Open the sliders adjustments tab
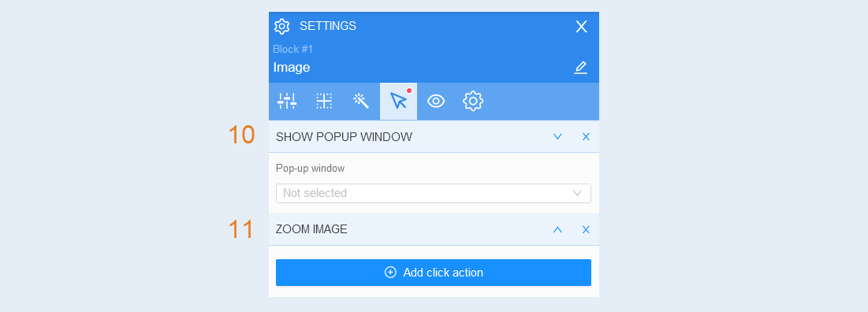 click(x=287, y=101)
